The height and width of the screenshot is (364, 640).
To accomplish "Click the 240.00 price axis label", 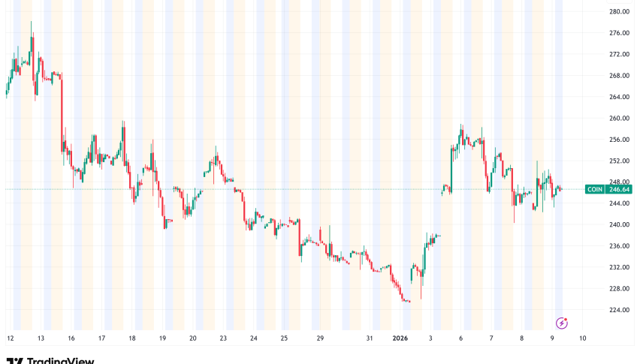I will pyautogui.click(x=620, y=225).
